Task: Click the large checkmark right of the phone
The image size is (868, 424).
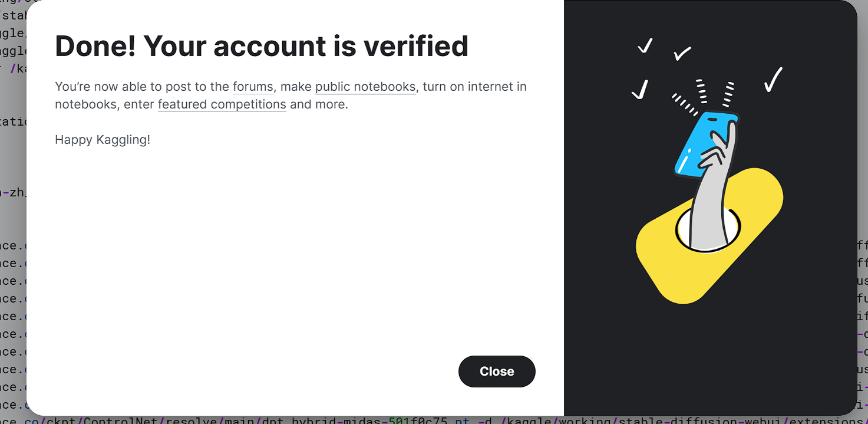Action: pyautogui.click(x=773, y=80)
